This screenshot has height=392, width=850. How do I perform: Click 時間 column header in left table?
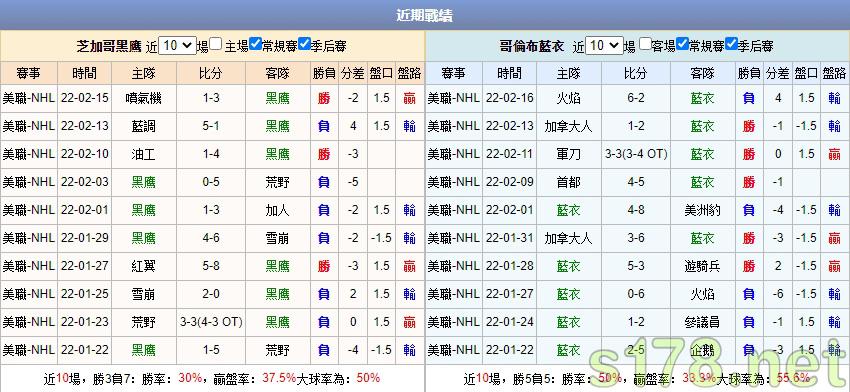pyautogui.click(x=85, y=73)
